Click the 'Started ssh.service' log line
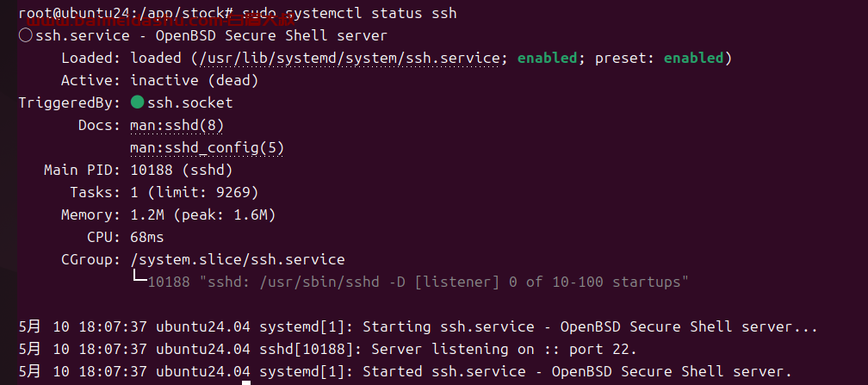The image size is (868, 385). 406,372
